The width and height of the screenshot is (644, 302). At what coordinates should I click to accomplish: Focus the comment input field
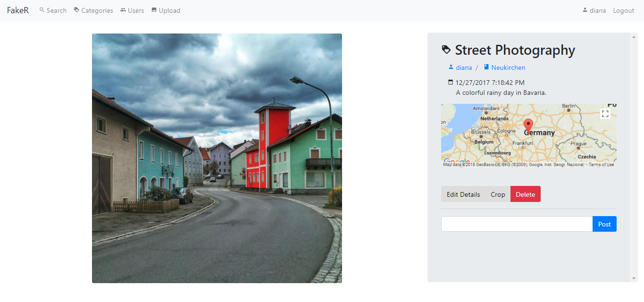pos(517,224)
